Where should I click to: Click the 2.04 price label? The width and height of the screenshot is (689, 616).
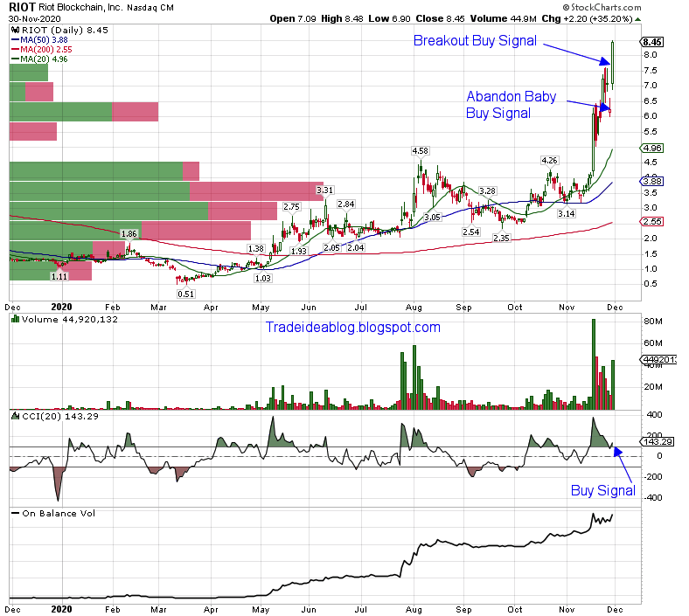coord(356,247)
